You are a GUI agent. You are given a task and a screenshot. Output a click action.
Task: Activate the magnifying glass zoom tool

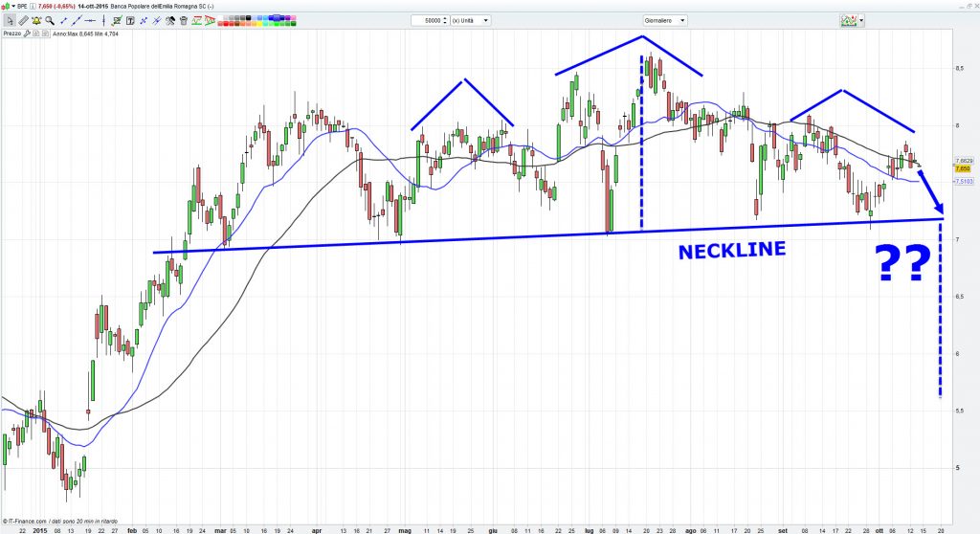click(50, 20)
